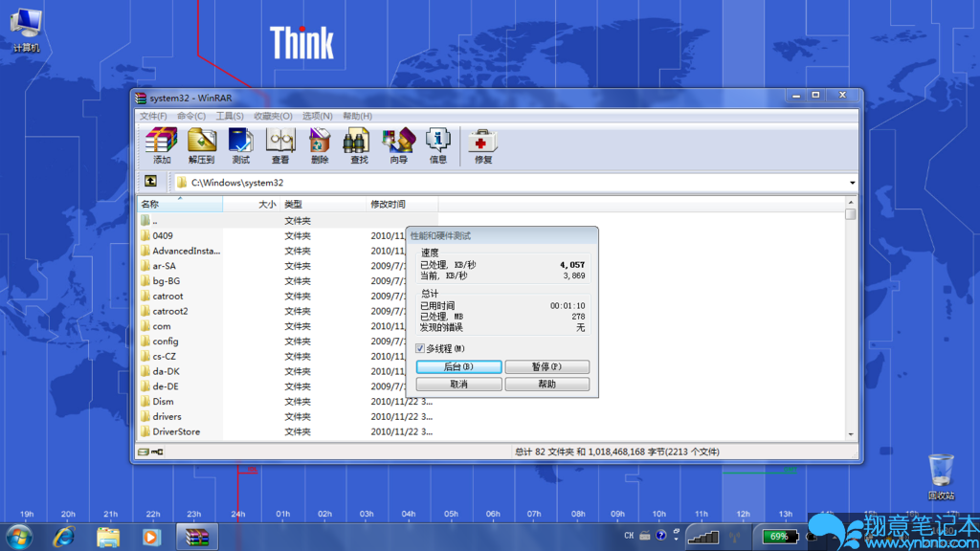980x551 pixels.
Task: Click the signal strength bars tray icon
Action: 703,537
